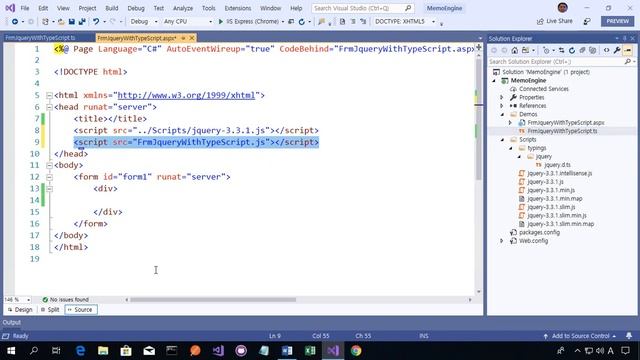This screenshot has width=640, height=360.
Task: Switch to Split view
Action: click(50, 310)
